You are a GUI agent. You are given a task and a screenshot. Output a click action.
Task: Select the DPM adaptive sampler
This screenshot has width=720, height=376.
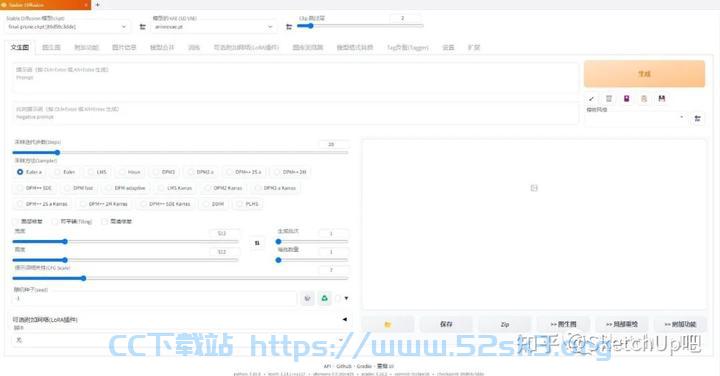point(126,188)
